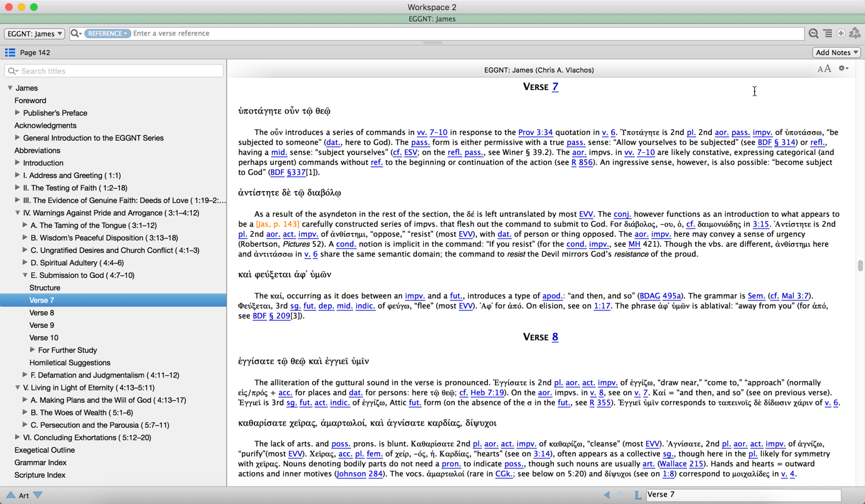Open the Wallace 215 link

[681, 464]
